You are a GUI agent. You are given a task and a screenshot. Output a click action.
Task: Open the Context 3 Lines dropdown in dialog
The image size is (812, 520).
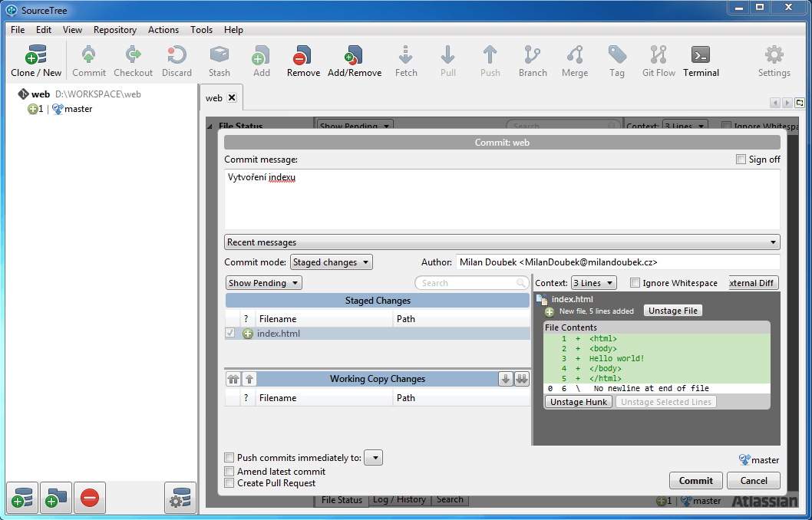pos(594,283)
